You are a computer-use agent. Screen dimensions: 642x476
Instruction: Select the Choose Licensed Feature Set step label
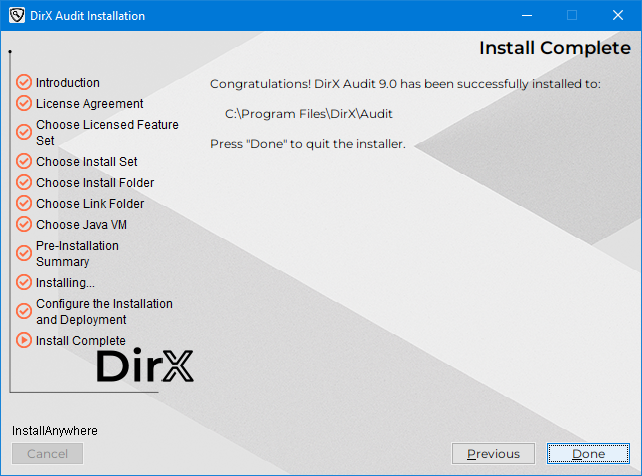pos(107,133)
